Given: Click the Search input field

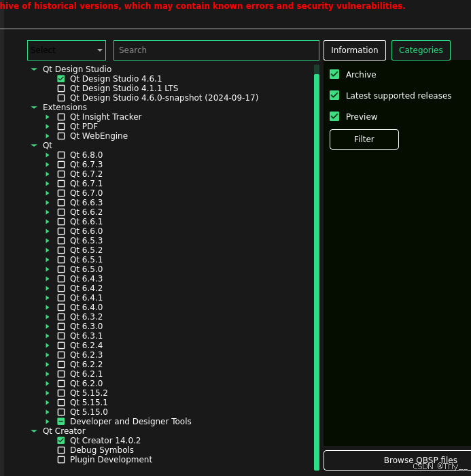Looking at the screenshot, I should (216, 50).
